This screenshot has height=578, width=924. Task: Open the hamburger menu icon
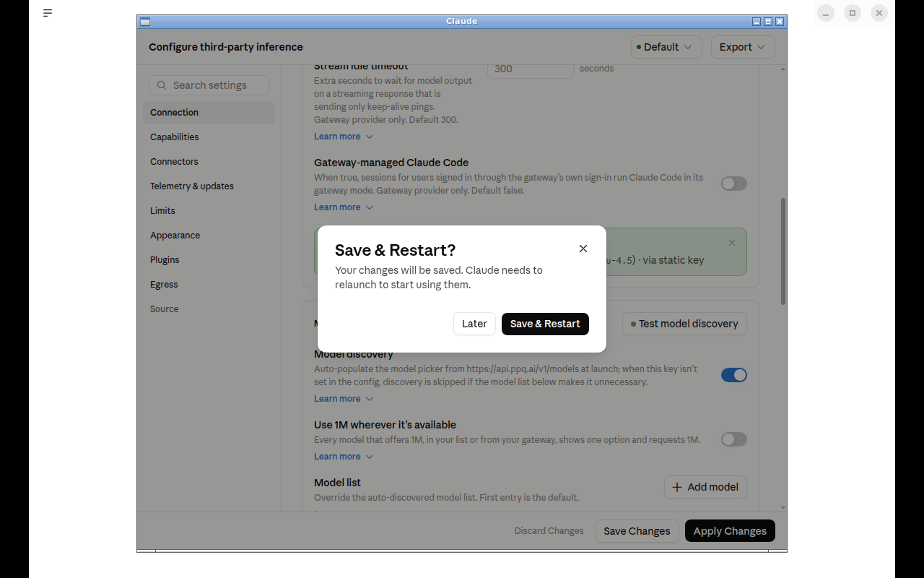pyautogui.click(x=48, y=13)
